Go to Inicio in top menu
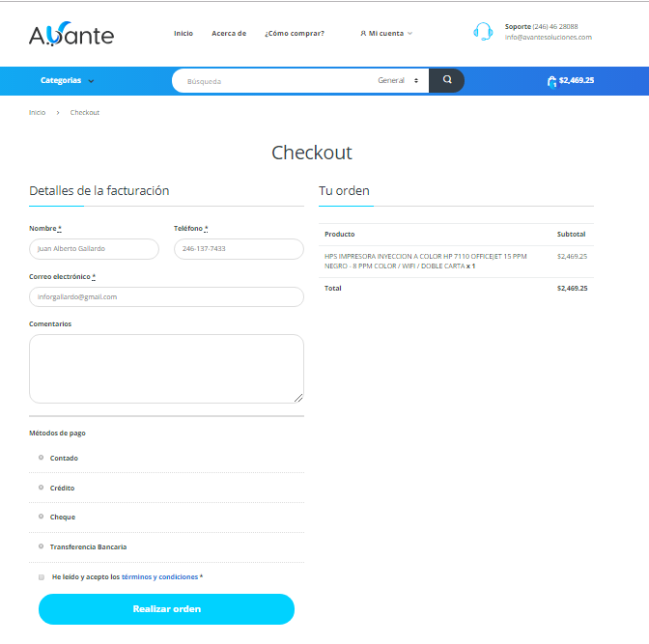This screenshot has height=644, width=649. tap(183, 33)
